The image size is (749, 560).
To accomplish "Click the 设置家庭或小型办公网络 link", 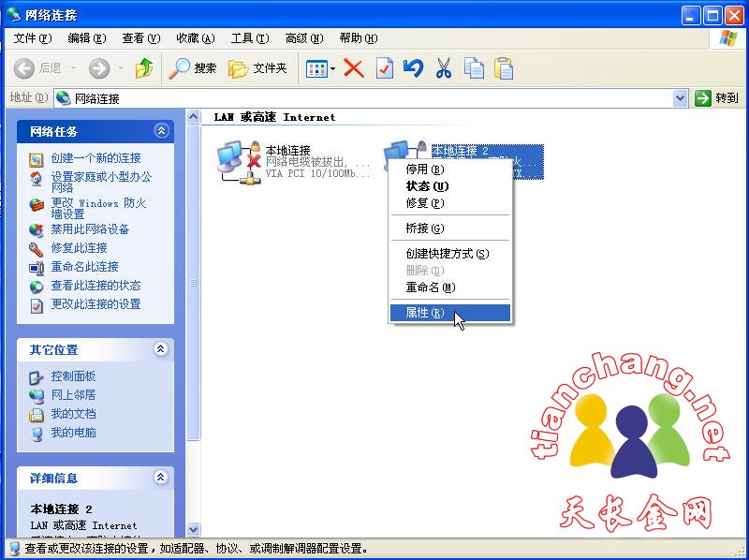I will point(101,182).
